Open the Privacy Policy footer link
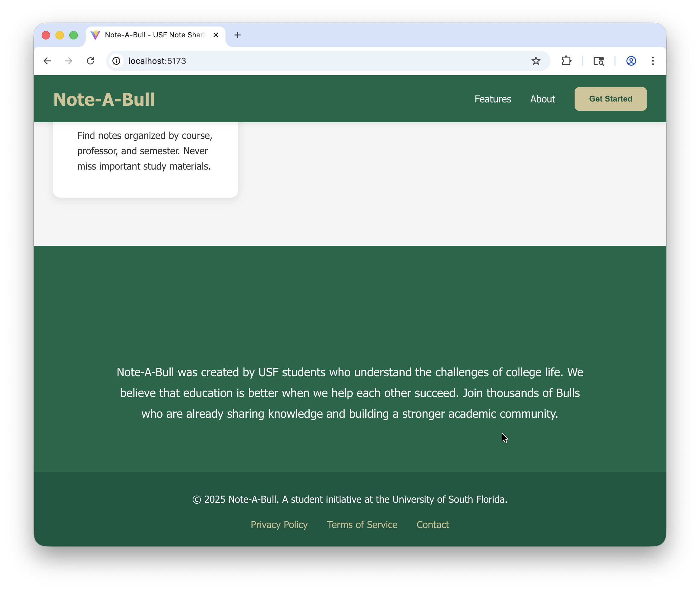This screenshot has height=591, width=700. (x=279, y=525)
